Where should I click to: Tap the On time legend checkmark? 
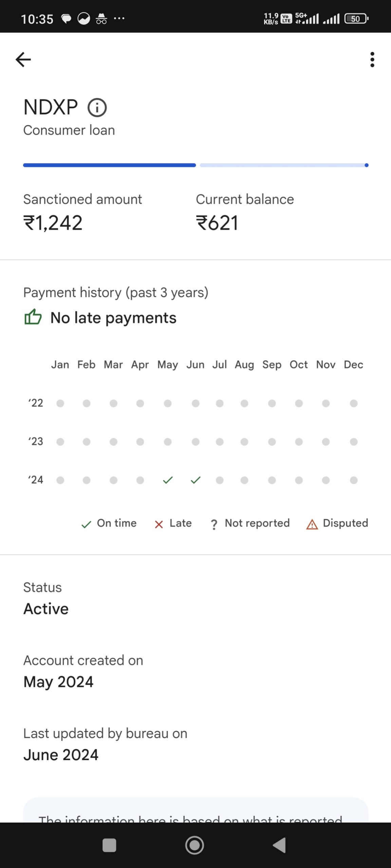click(x=86, y=524)
